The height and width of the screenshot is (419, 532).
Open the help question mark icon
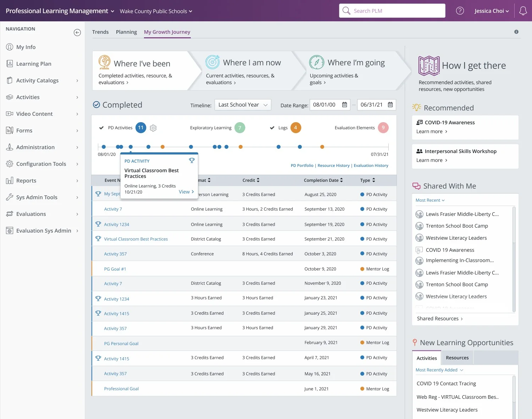[460, 11]
